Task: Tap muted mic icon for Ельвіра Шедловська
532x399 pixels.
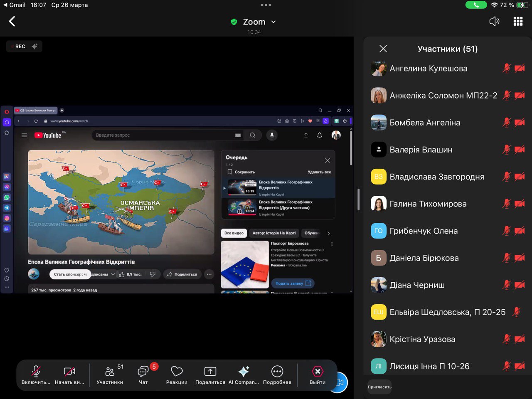Action: click(517, 312)
